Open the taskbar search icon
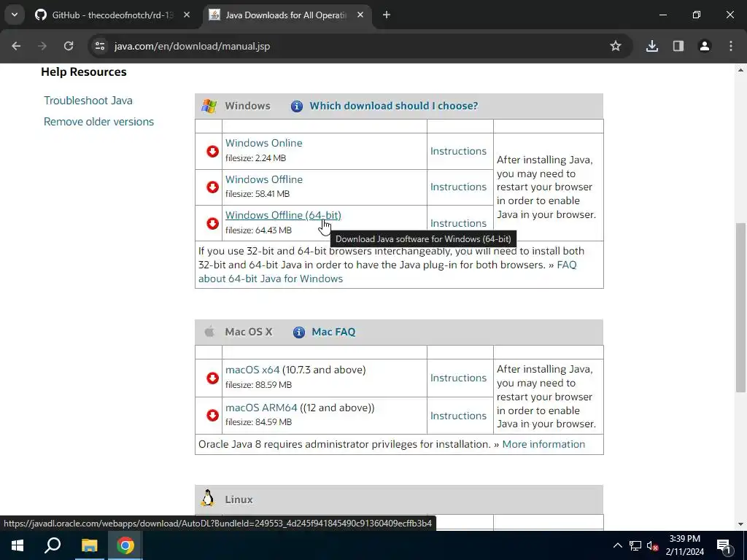Screen dimensions: 747x560 (53, 545)
